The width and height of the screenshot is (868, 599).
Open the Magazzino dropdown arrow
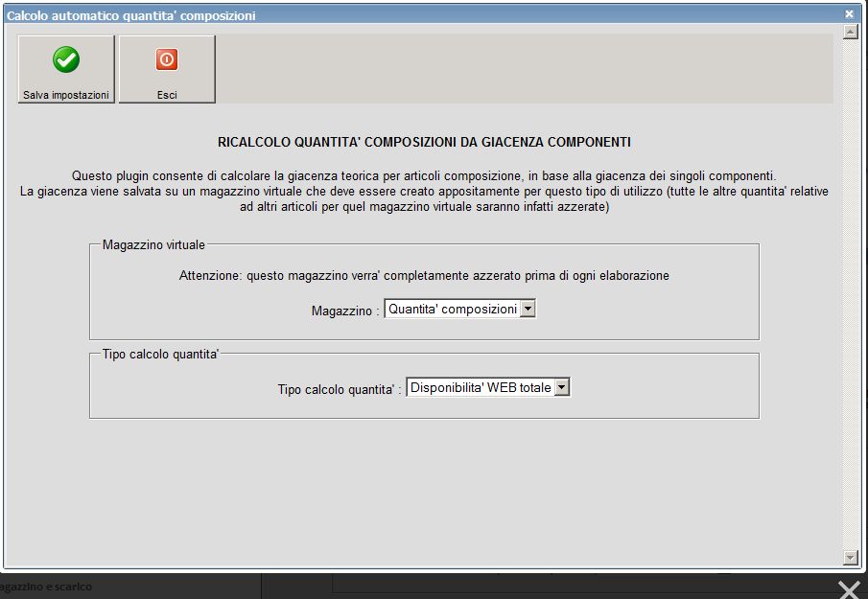[528, 309]
